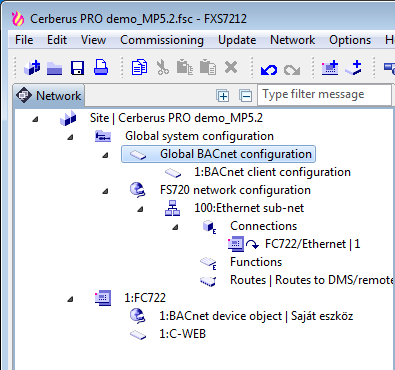This screenshot has height=370, width=395.
Task: Open the Network menu in menu bar
Action: click(x=292, y=40)
